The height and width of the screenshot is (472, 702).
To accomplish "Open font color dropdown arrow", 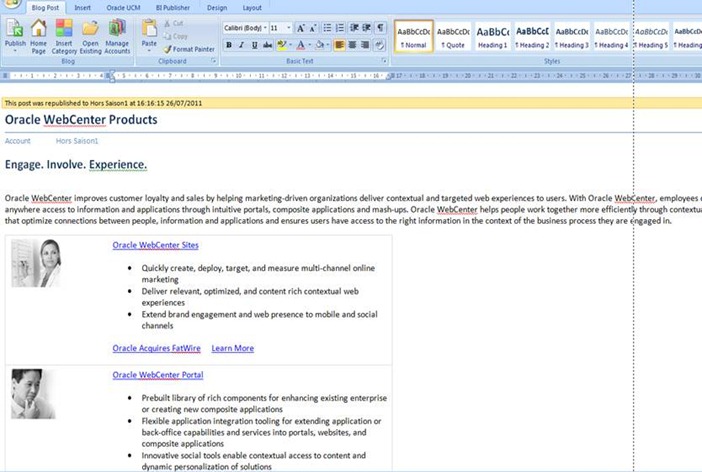I will 309,45.
